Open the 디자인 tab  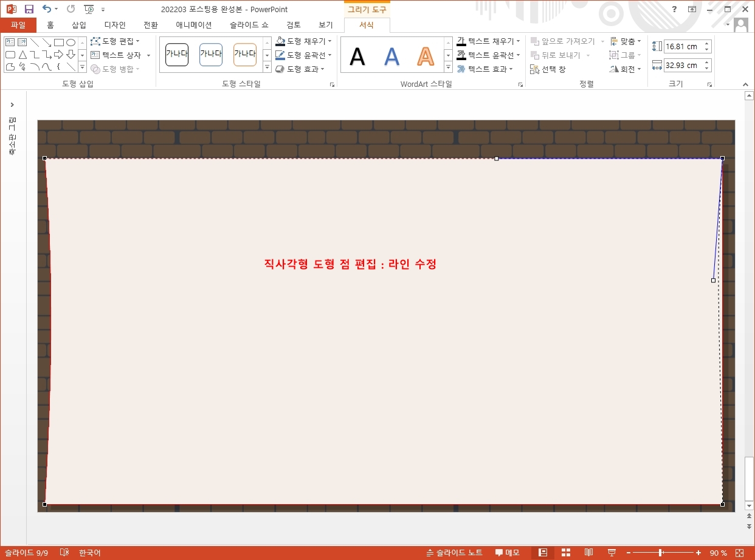[115, 25]
